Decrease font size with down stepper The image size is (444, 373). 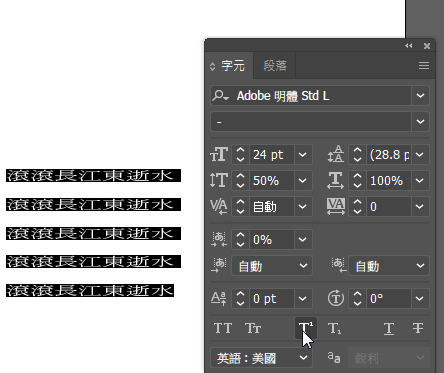pos(240,159)
